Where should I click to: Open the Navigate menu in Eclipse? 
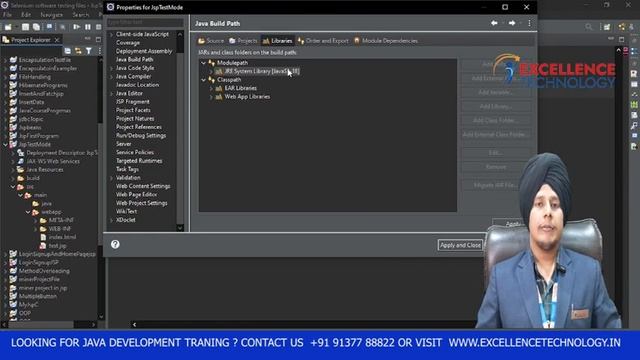pos(51,15)
